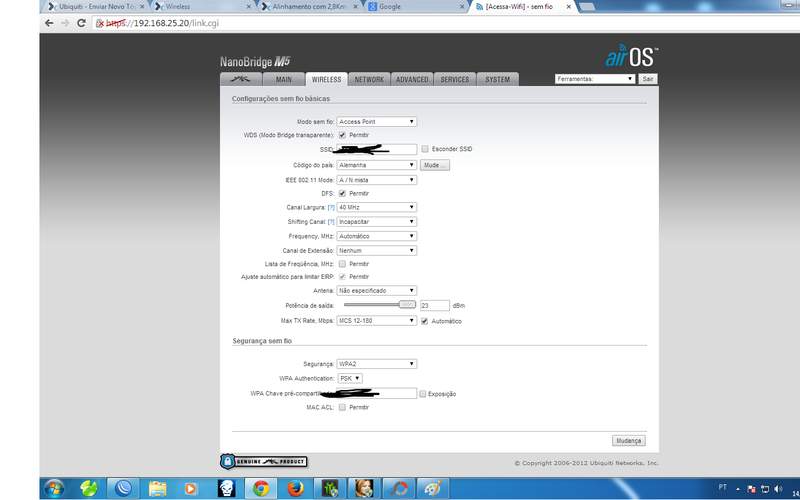Switch to Alinhamento com 2,8Km browser tab
Image resolution: width=800 pixels, height=500 pixels.
tap(309, 7)
